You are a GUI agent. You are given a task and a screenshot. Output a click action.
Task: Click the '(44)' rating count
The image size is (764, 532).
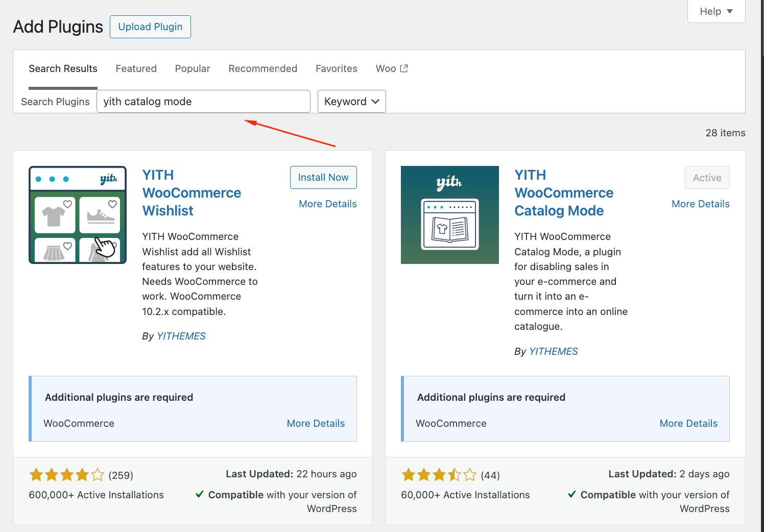(x=490, y=475)
